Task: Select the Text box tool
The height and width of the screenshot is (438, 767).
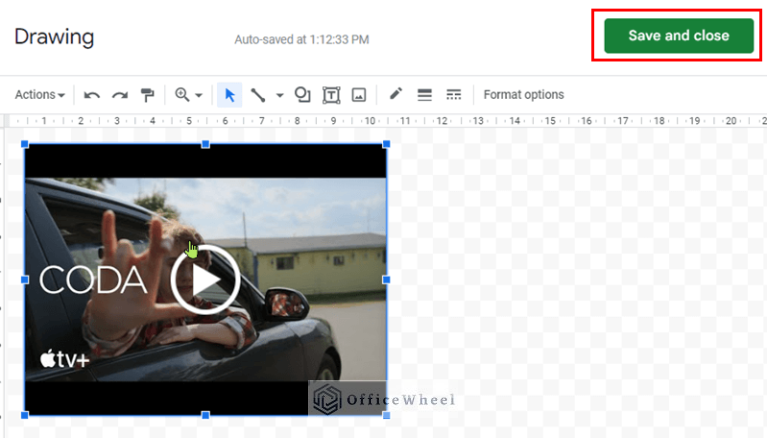Action: coord(331,95)
